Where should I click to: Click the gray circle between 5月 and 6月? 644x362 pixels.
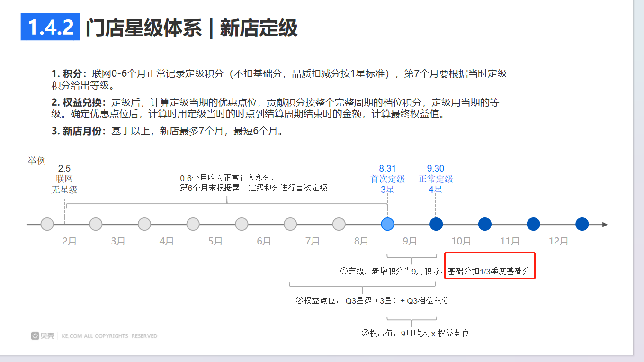click(241, 224)
